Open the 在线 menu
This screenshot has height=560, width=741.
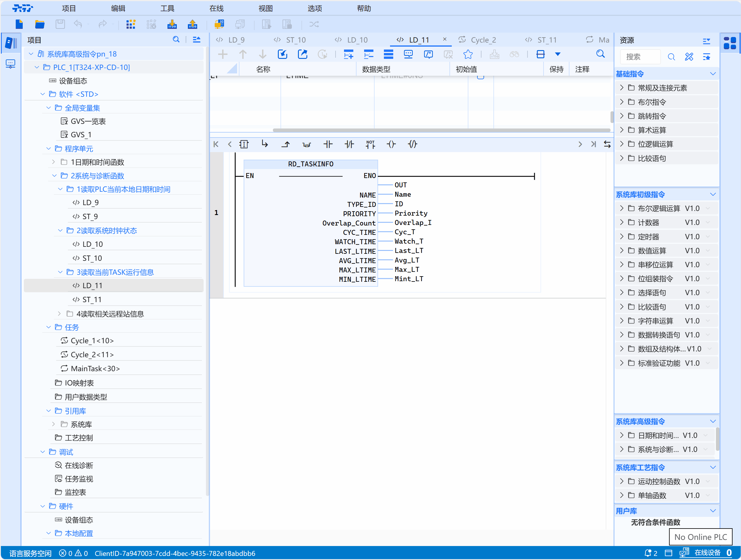[216, 8]
